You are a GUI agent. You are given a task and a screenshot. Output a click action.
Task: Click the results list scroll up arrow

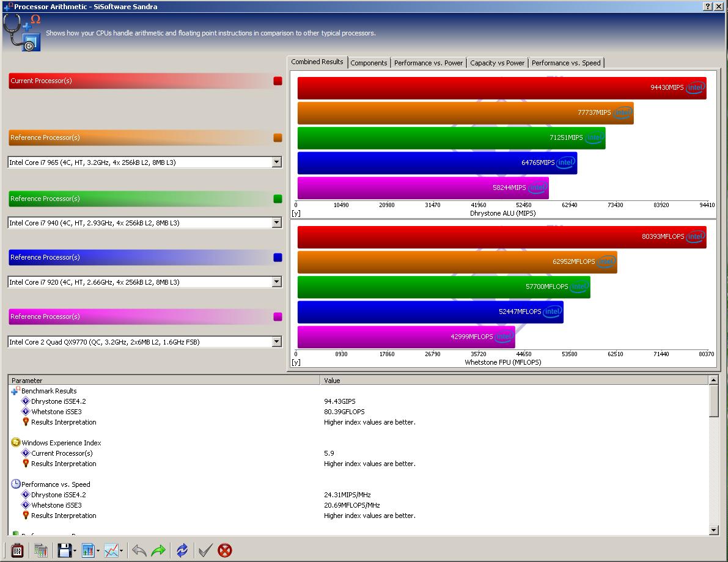713,380
